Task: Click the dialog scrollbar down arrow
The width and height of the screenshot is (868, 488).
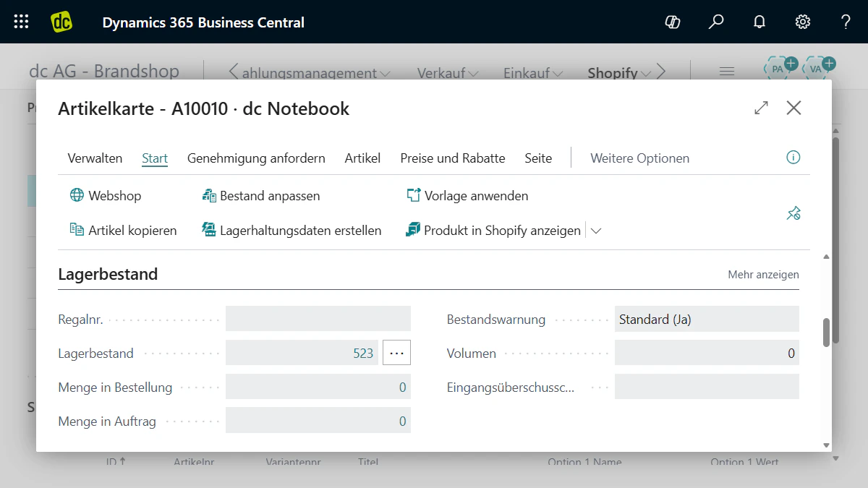Action: coord(826,445)
